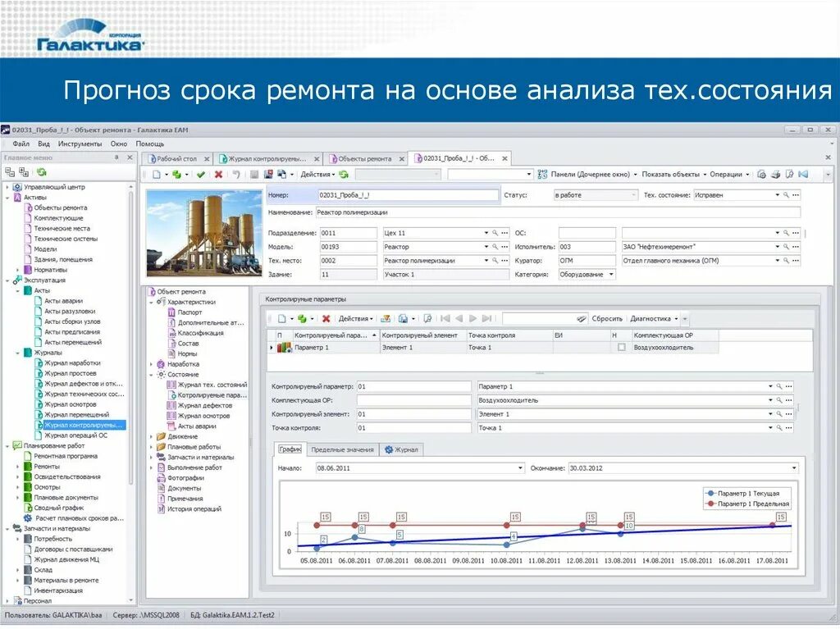Click the search magnifier next to Тех. состояние

click(786, 195)
